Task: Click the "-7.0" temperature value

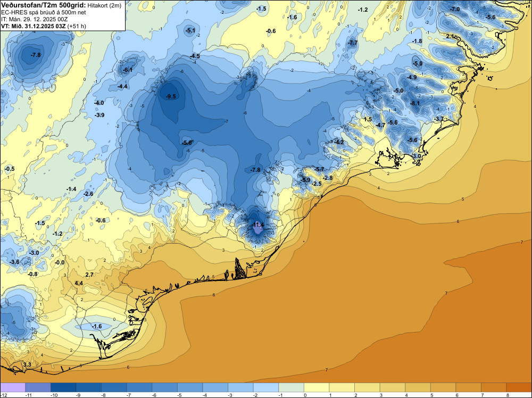Action: coord(455,9)
